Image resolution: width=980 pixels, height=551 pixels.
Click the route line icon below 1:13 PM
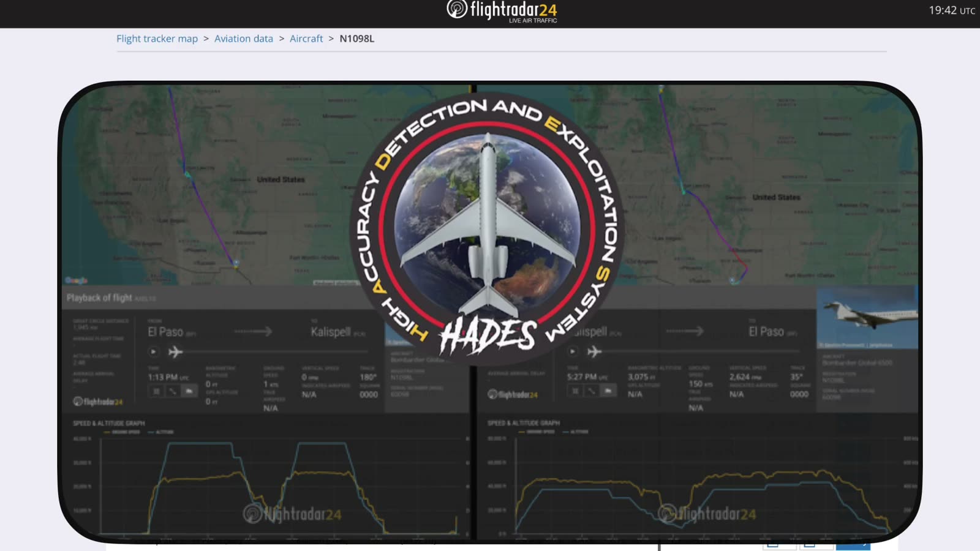click(173, 391)
